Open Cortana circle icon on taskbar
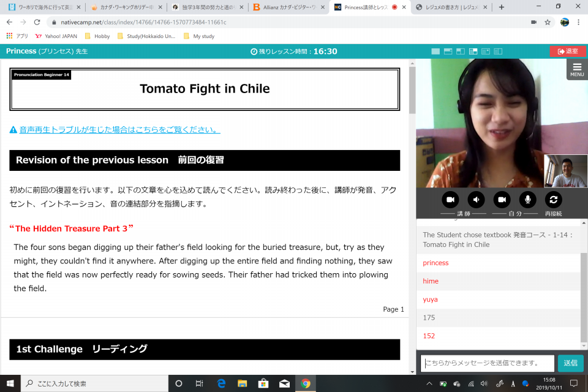The image size is (588, 392). pos(179,383)
